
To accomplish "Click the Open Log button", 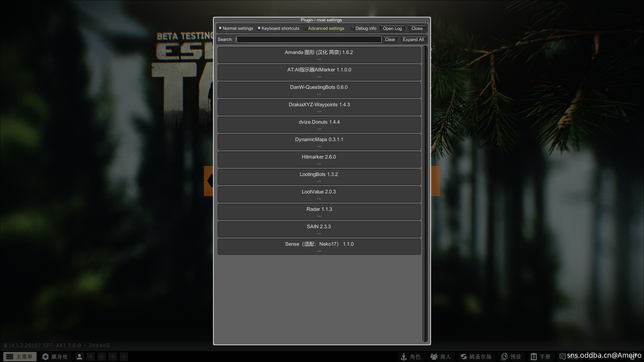I will coord(392,28).
